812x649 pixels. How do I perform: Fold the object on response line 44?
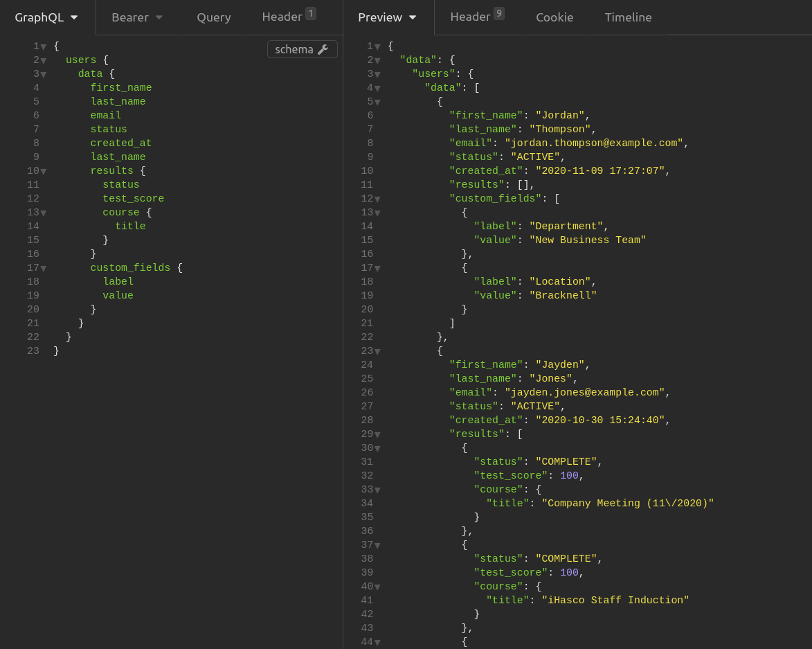tap(377, 642)
